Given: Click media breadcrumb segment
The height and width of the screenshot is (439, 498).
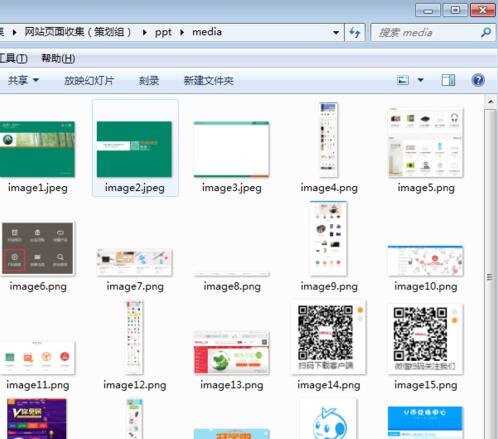Looking at the screenshot, I should (207, 32).
